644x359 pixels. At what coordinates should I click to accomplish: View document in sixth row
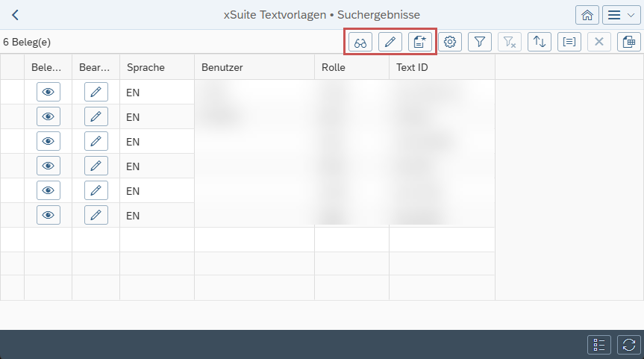point(49,215)
